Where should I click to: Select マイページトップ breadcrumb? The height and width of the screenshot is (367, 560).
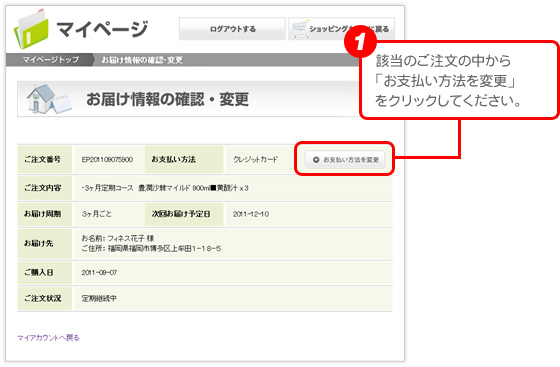pyautogui.click(x=50, y=60)
